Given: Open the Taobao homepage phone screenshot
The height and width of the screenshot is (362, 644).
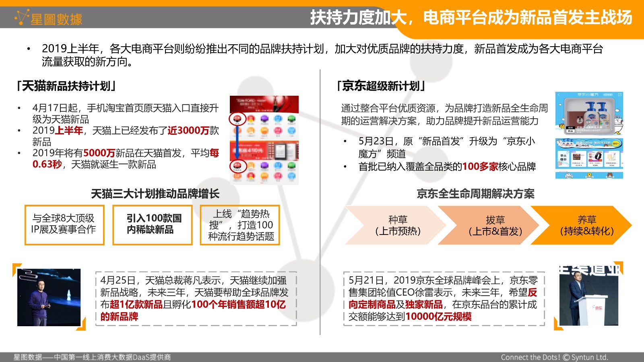Looking at the screenshot, I should pyautogui.click(x=264, y=140).
